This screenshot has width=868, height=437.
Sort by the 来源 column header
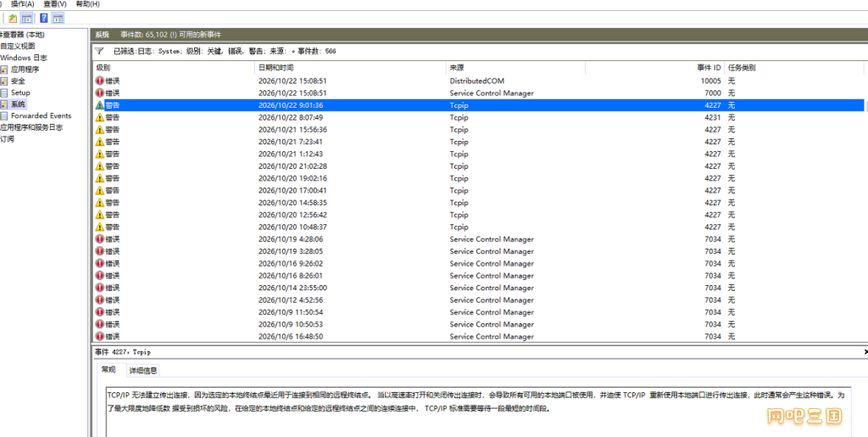(516, 68)
